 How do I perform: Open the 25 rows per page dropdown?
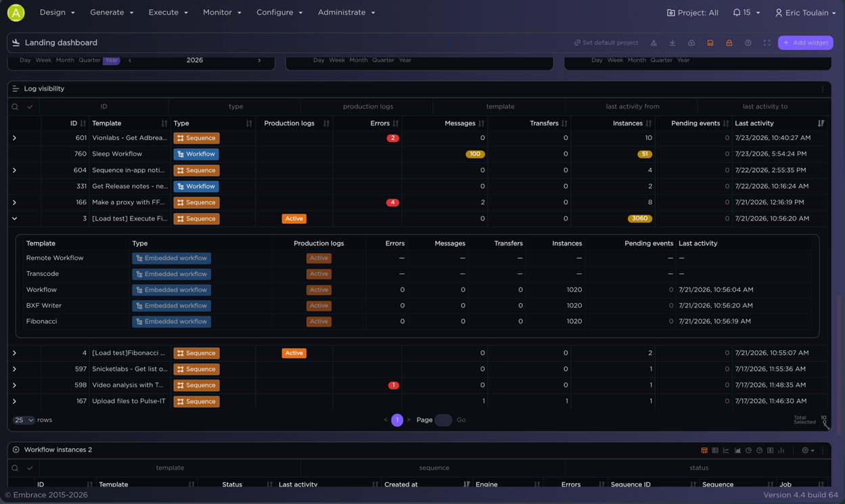click(x=24, y=420)
